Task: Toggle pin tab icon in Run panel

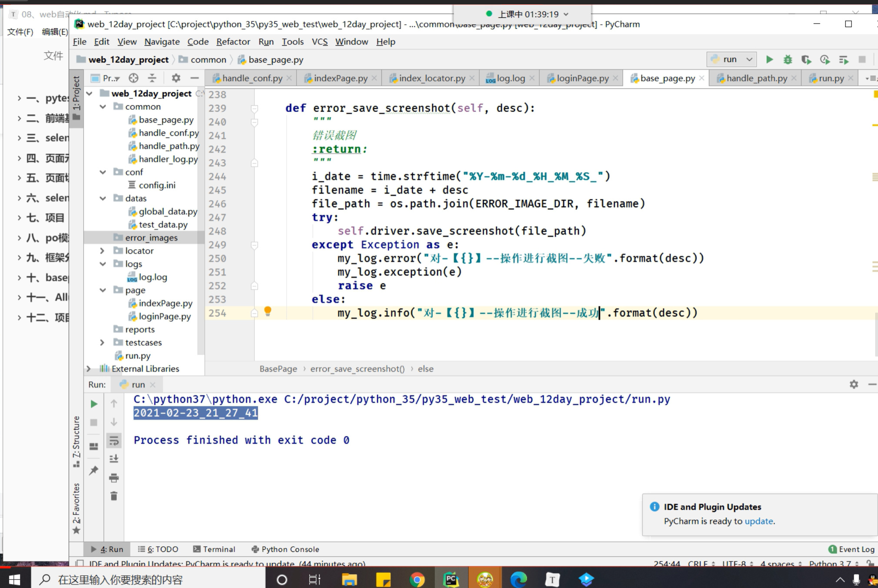Action: (93, 470)
